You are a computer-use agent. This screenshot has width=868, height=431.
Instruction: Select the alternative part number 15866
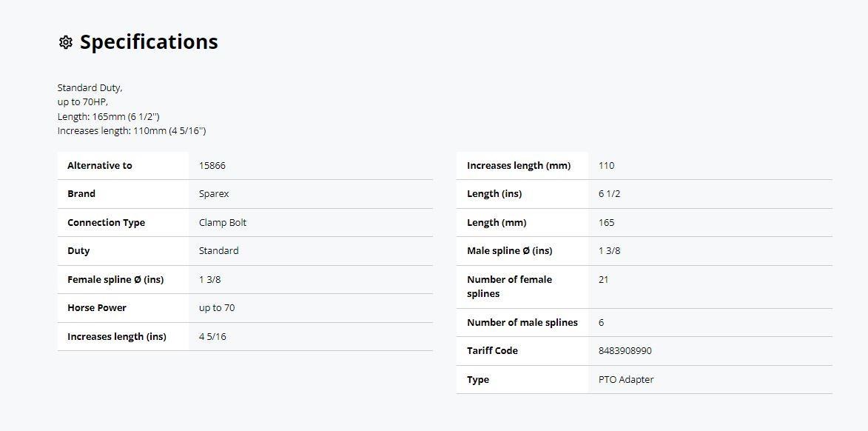tap(212, 166)
